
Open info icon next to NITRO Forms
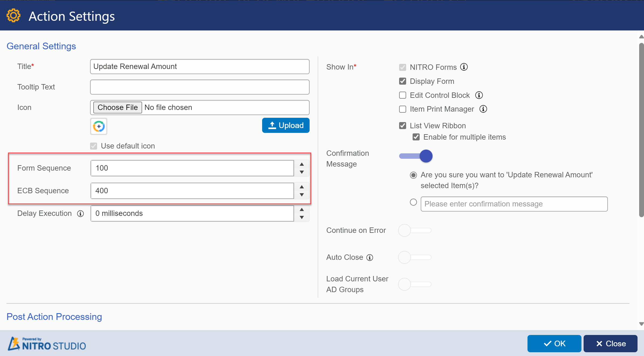[x=464, y=67]
